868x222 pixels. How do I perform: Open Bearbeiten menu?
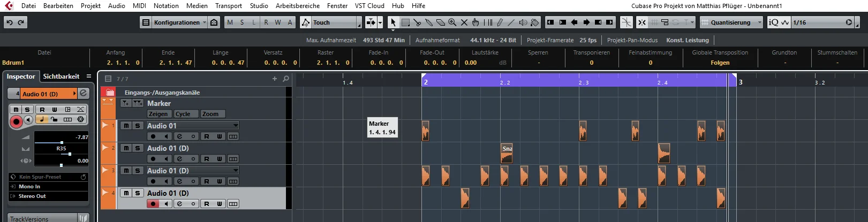point(58,6)
